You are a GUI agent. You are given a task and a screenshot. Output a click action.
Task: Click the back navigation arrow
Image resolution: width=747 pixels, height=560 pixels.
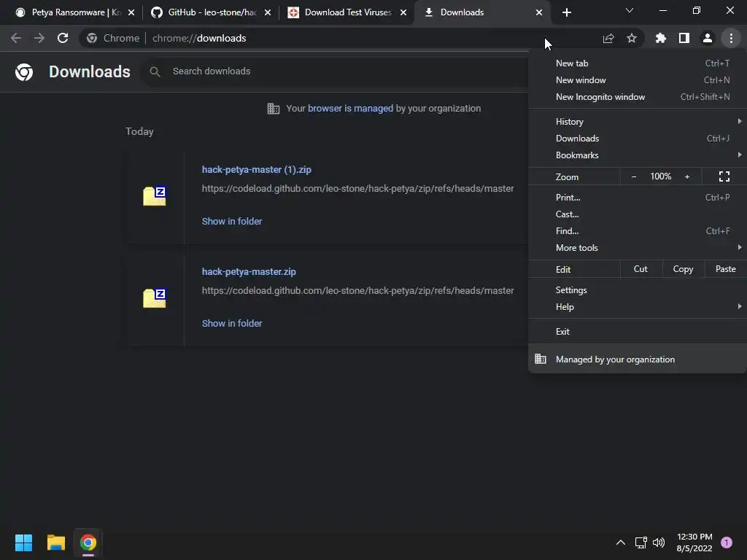(x=16, y=38)
